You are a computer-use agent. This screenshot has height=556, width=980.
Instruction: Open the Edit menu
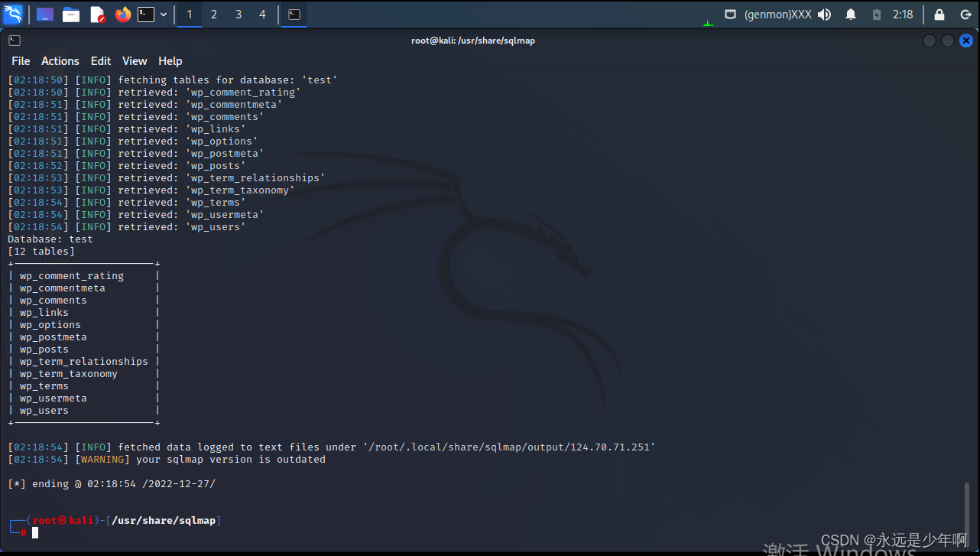[x=101, y=61]
